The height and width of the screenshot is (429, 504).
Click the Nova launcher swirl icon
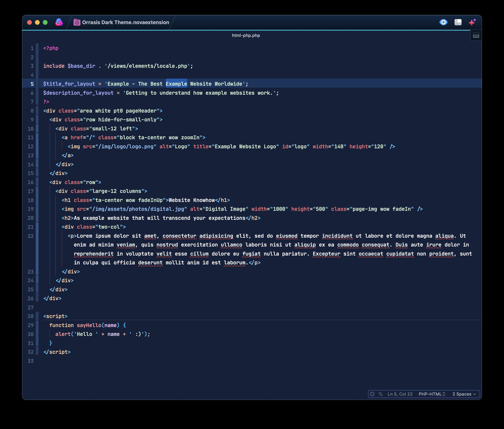coord(59,22)
